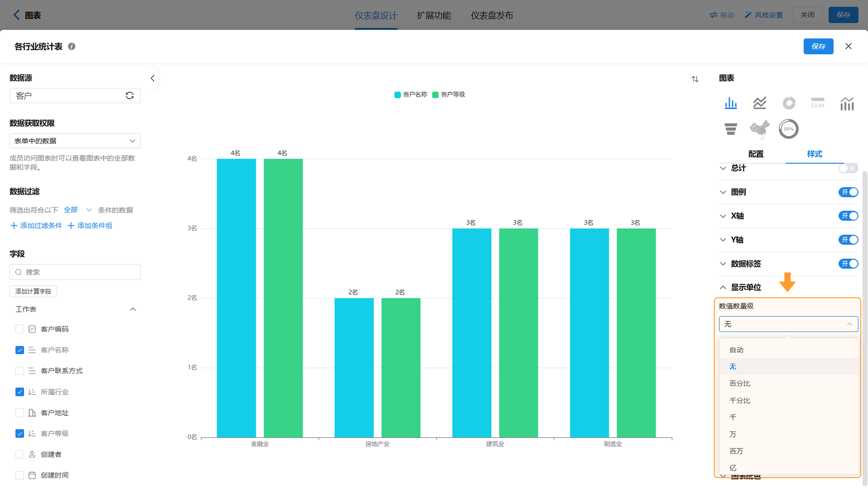Click the cyan 客户名称 legend swatch
Screen dimensions: 868x488
click(x=397, y=95)
